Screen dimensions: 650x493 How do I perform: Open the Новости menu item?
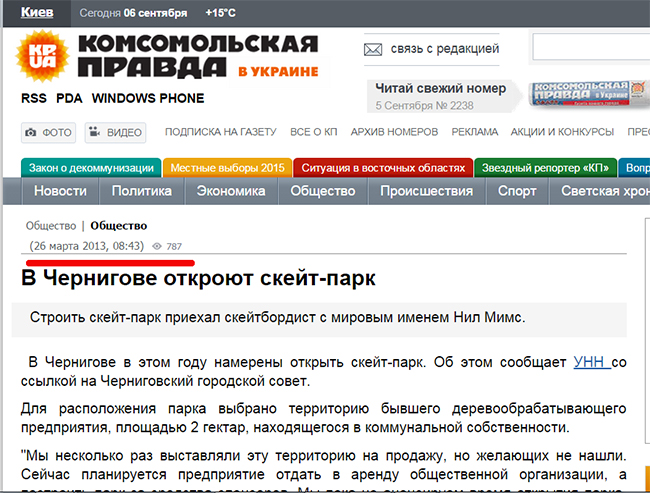point(60,191)
